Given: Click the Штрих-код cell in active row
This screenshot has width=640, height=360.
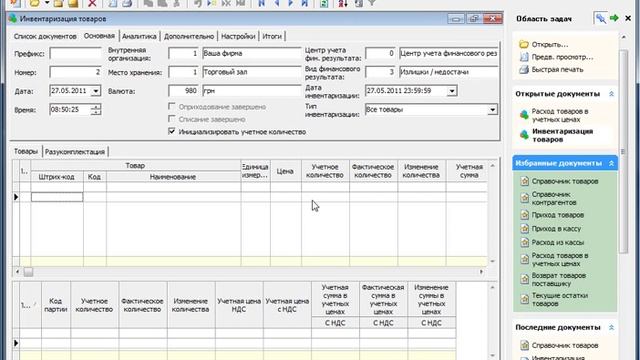Looking at the screenshot, I should pyautogui.click(x=57, y=197).
